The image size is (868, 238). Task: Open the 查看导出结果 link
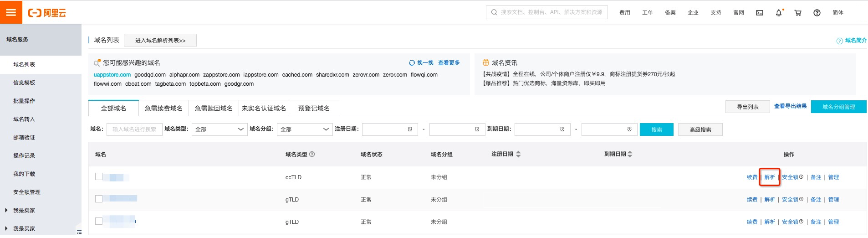(x=791, y=106)
